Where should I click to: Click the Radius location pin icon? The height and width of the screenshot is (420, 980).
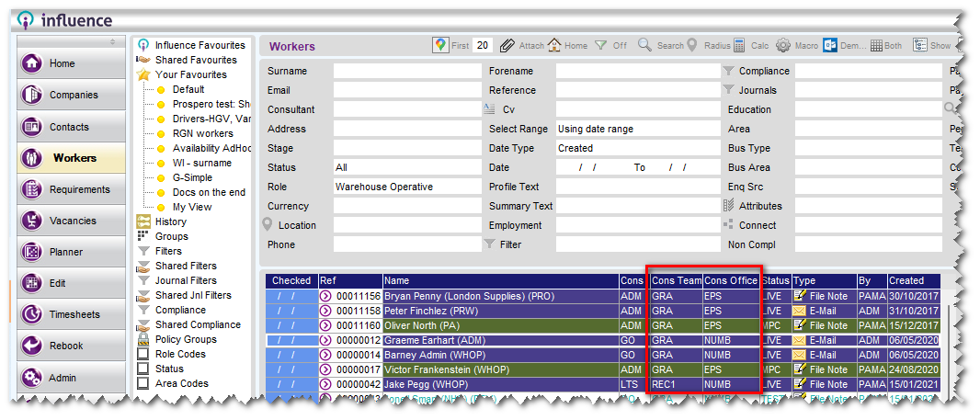tap(693, 45)
